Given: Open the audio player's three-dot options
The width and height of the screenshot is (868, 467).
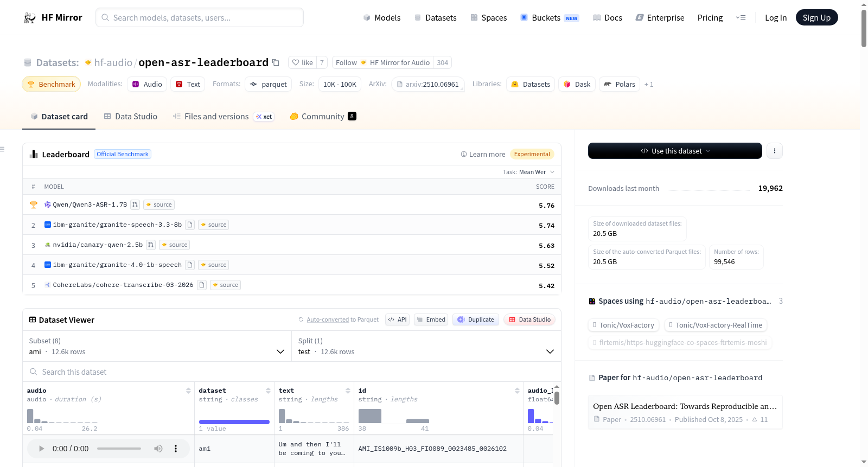Looking at the screenshot, I should pyautogui.click(x=176, y=449).
